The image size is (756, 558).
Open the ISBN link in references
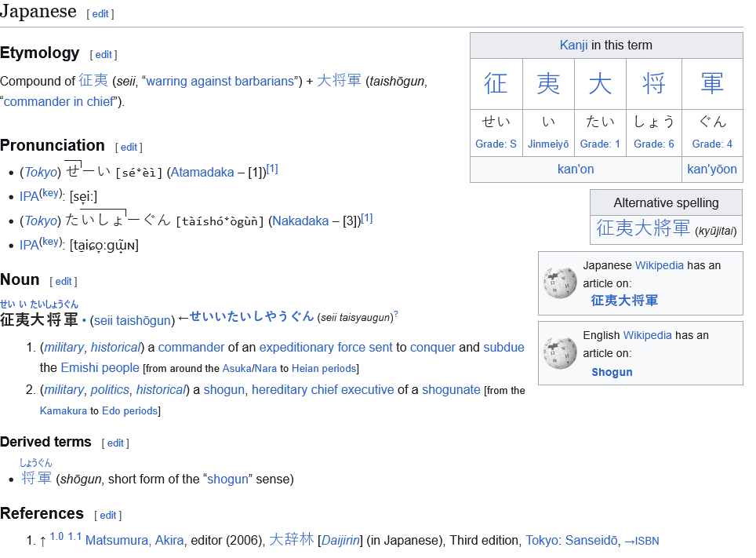(642, 541)
